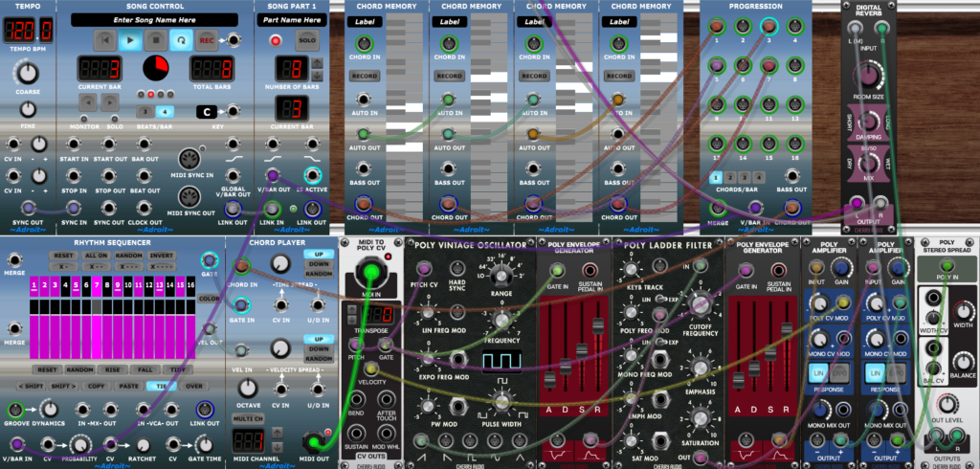Select 3 under Chords/Bar in Progression
The image size is (980, 469).
coord(746,177)
